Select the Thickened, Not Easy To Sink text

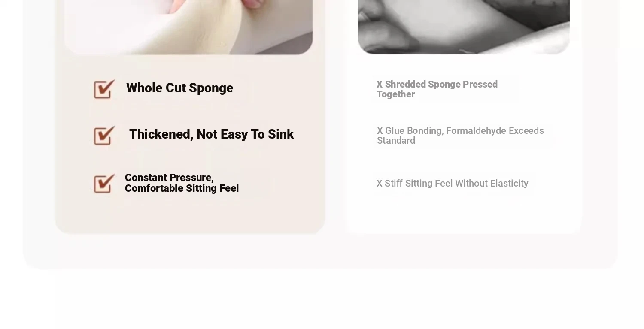point(211,134)
